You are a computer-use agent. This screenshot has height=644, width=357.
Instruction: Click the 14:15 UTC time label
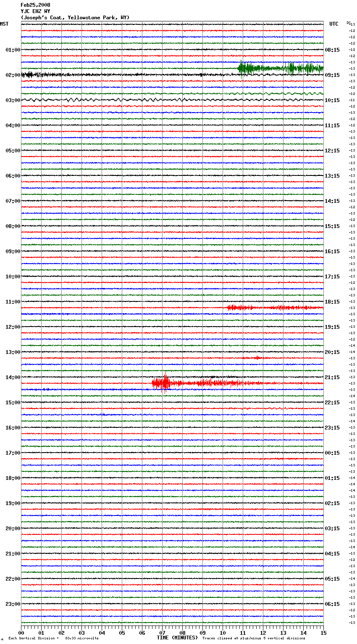coord(332,201)
